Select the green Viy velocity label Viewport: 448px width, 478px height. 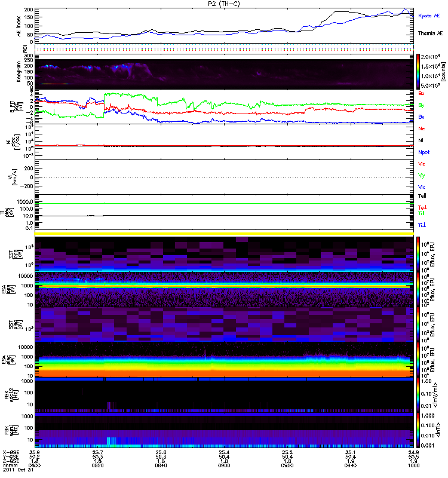pyautogui.click(x=422, y=176)
